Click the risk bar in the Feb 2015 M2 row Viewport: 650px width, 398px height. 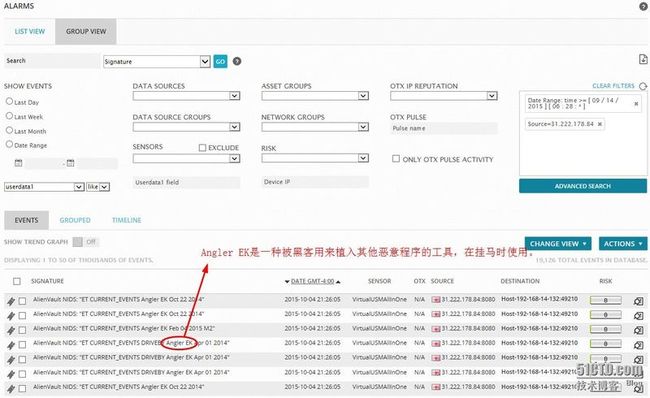[606, 329]
